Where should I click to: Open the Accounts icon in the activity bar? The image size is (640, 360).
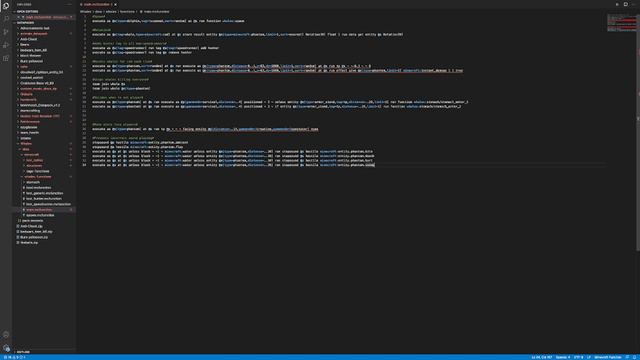(6, 335)
